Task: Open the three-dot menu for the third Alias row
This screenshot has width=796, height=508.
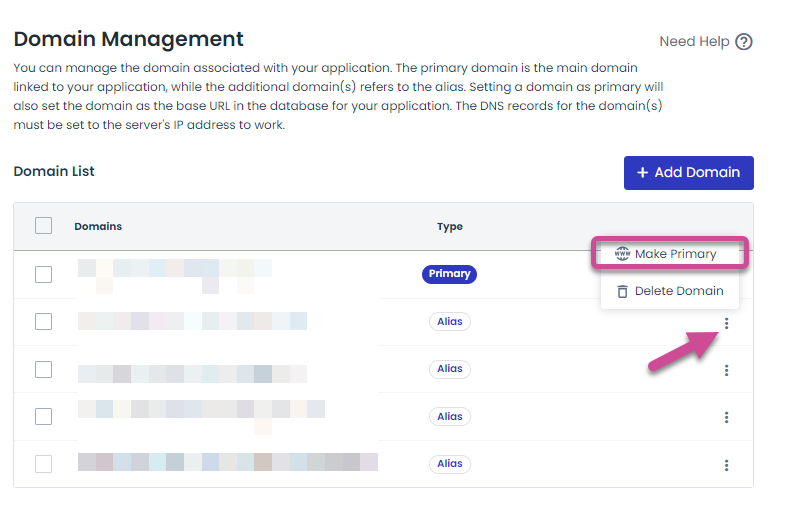Action: click(x=726, y=417)
